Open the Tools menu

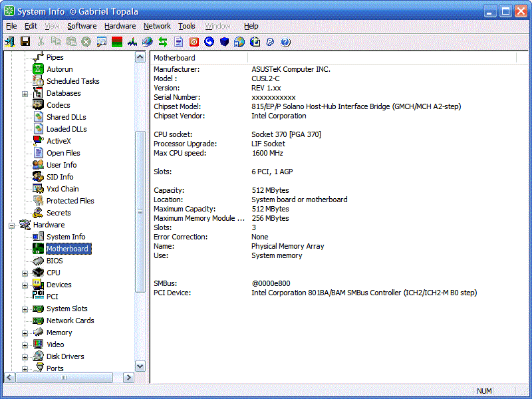[187, 26]
